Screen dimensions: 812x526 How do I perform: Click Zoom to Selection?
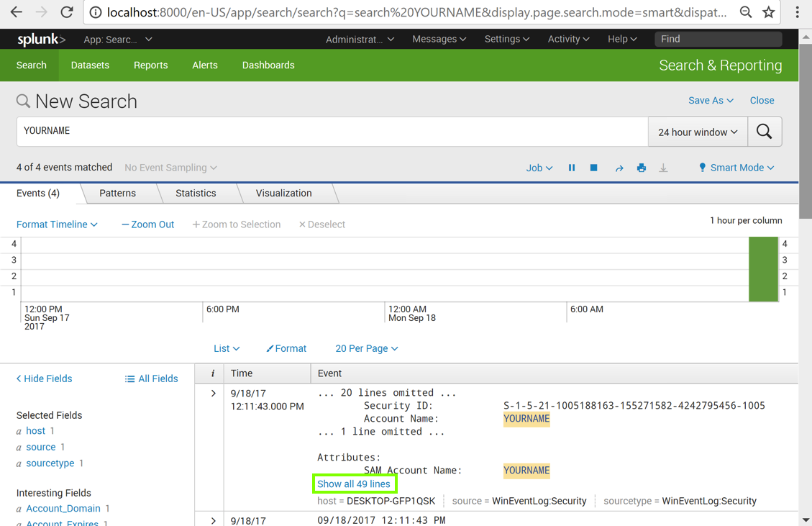pos(236,225)
